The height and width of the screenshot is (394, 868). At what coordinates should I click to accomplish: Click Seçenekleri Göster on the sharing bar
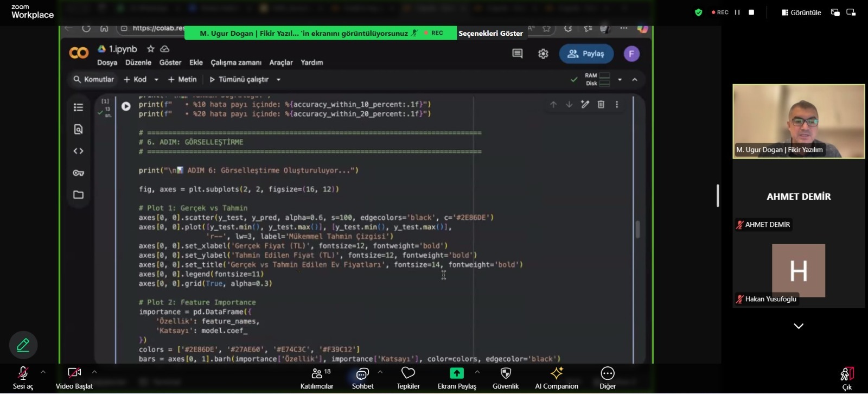[490, 33]
